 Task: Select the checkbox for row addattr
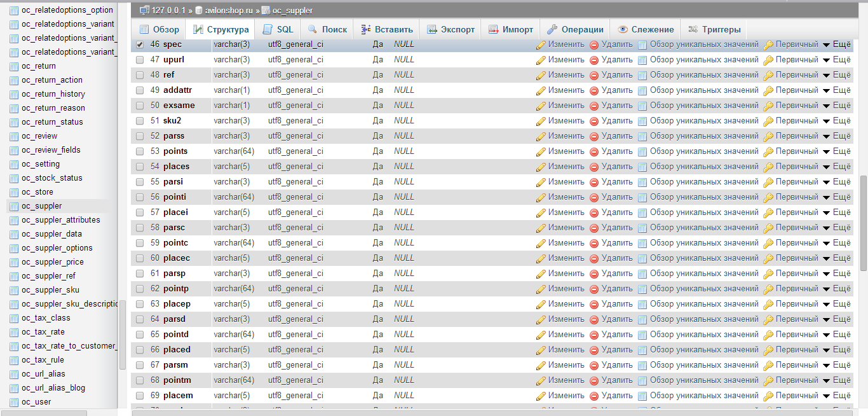pos(140,90)
